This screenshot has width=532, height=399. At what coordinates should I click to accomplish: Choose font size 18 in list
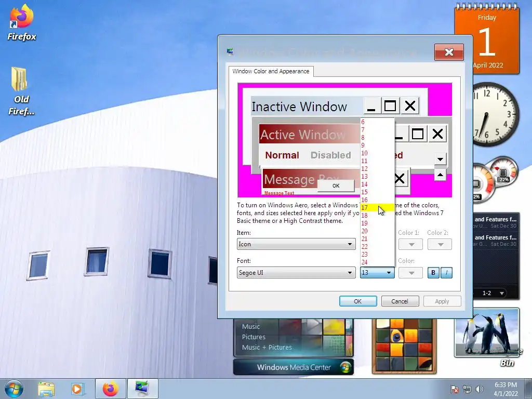[377, 216]
